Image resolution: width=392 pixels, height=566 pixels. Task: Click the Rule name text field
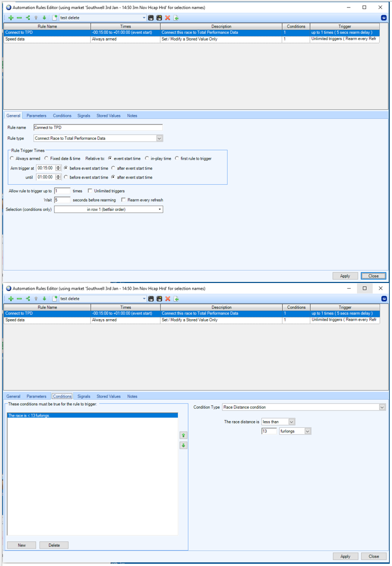coord(98,127)
